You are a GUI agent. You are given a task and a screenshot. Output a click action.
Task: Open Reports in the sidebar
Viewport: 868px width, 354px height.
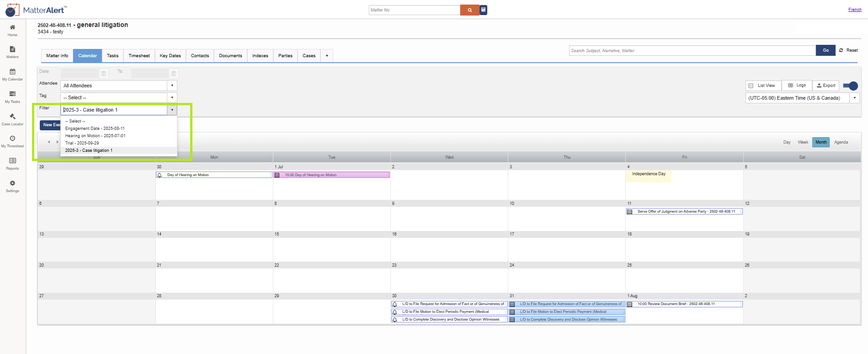tap(12, 164)
